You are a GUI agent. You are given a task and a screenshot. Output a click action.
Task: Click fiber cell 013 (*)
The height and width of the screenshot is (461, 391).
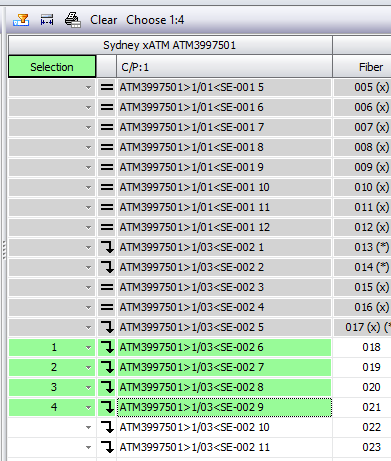pos(363,247)
